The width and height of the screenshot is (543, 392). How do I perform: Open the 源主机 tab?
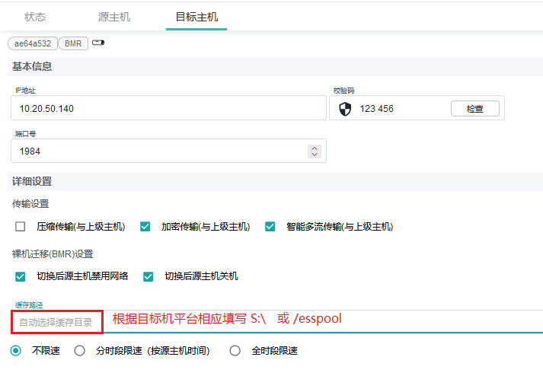point(113,16)
